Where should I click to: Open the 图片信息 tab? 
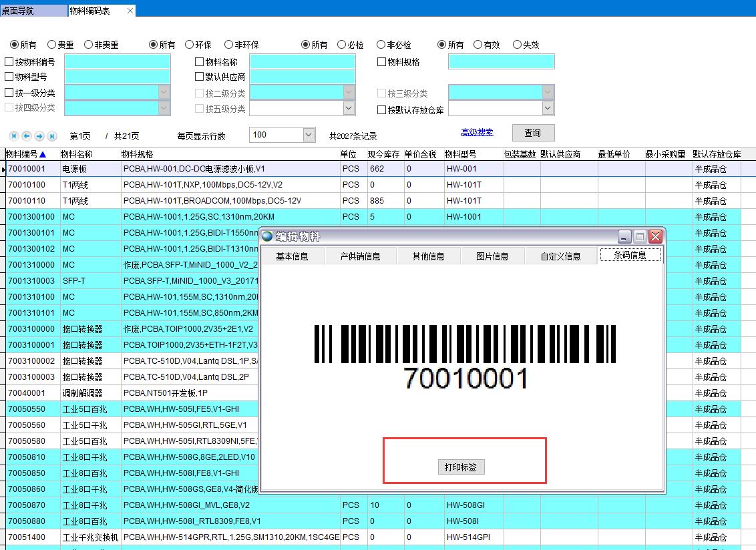pos(492,256)
